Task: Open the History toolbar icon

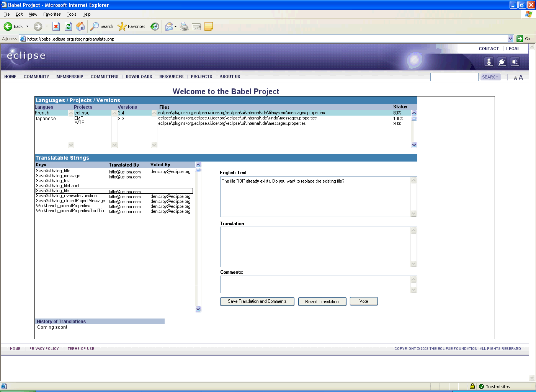Action: click(x=155, y=26)
